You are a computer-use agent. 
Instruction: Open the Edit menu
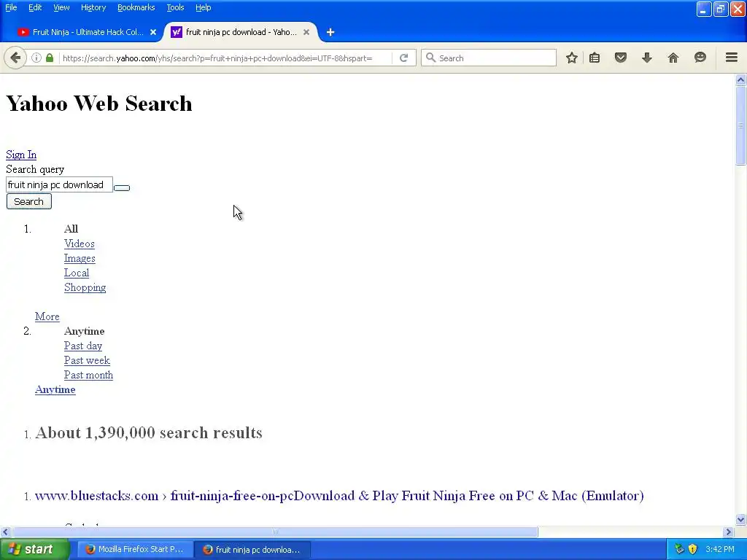tap(35, 7)
